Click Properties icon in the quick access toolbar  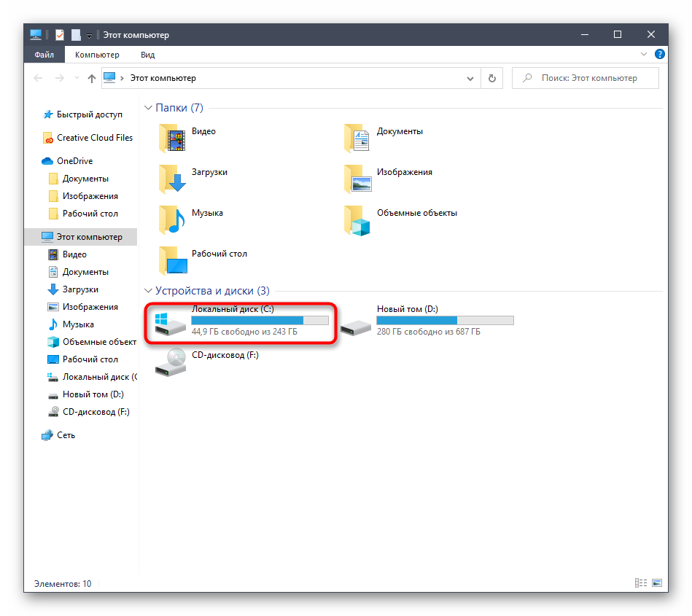point(60,34)
